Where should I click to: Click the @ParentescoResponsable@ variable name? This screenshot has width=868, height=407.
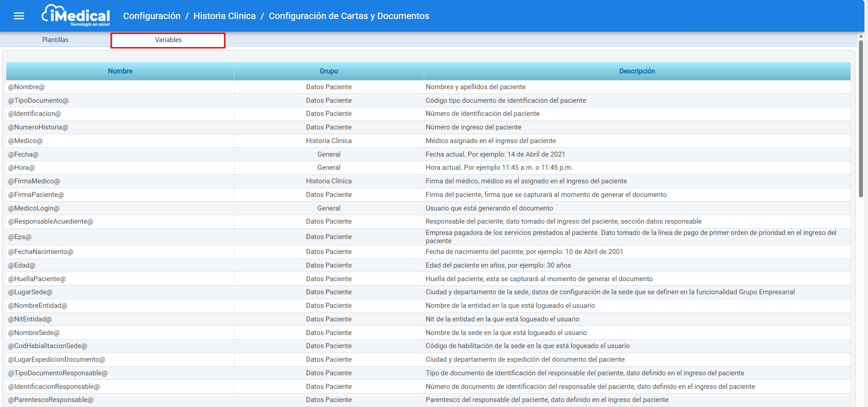(51, 400)
